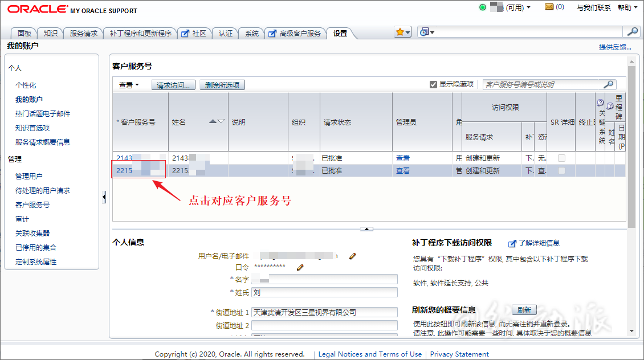Viewport: 644px width, 360px height.
Task: Toggle SR 详细 checkbox in 2143 row
Action: pyautogui.click(x=561, y=158)
